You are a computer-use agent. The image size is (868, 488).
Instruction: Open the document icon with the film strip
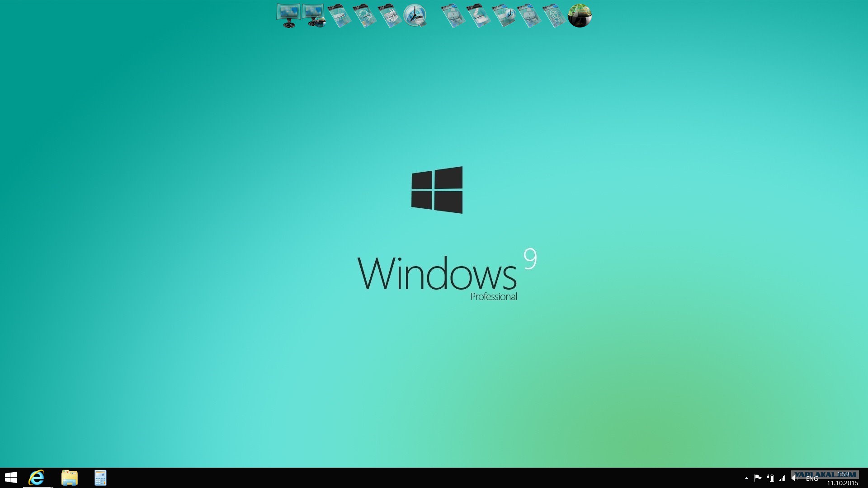tap(479, 16)
